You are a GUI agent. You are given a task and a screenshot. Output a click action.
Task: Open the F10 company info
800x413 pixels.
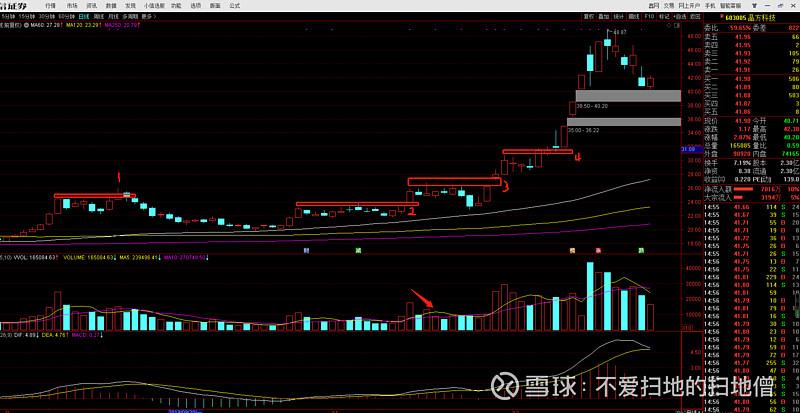coord(649,17)
